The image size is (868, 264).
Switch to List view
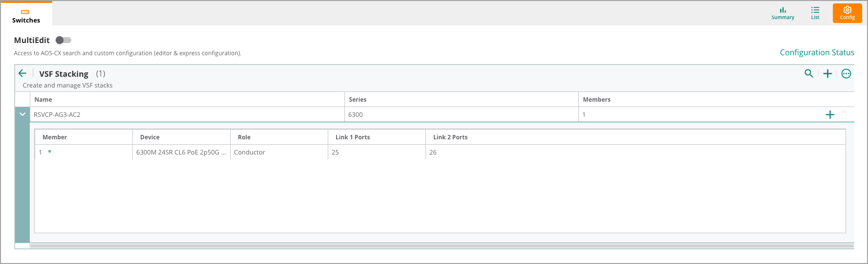(x=815, y=13)
